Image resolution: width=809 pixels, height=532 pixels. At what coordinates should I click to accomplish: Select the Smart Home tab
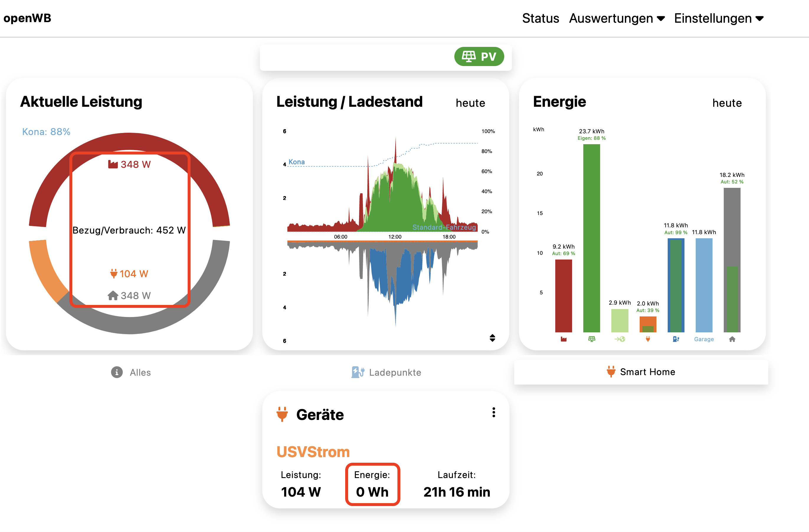point(641,372)
